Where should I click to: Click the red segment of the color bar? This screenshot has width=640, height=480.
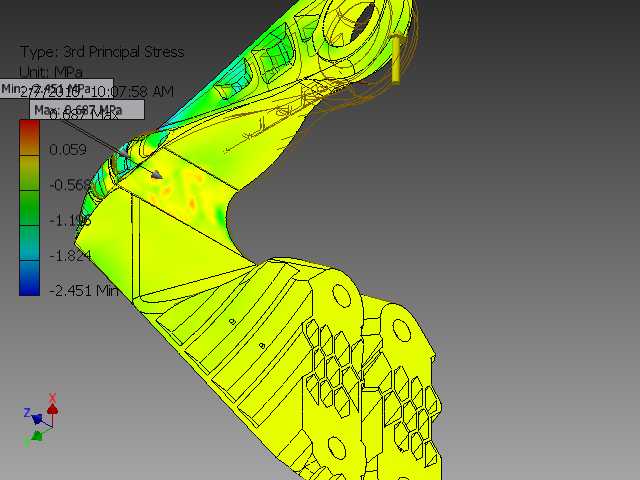click(29, 137)
